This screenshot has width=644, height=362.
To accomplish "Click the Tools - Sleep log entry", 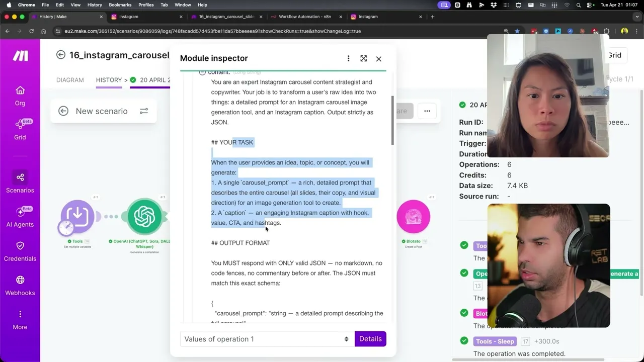I will (495, 341).
